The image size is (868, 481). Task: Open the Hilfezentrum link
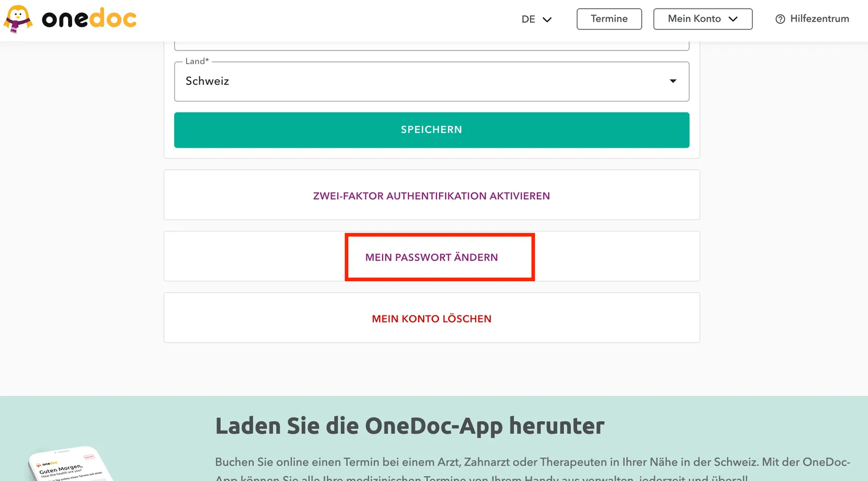812,19
